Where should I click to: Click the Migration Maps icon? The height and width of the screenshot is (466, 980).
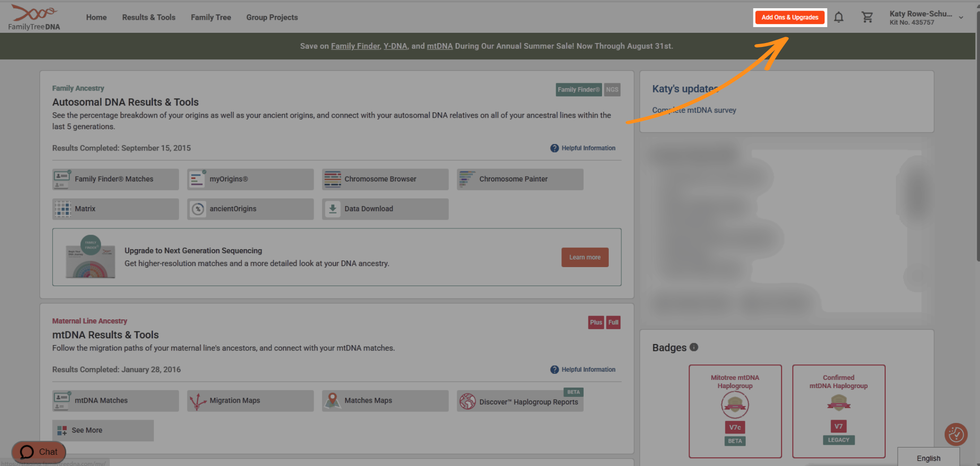(197, 401)
